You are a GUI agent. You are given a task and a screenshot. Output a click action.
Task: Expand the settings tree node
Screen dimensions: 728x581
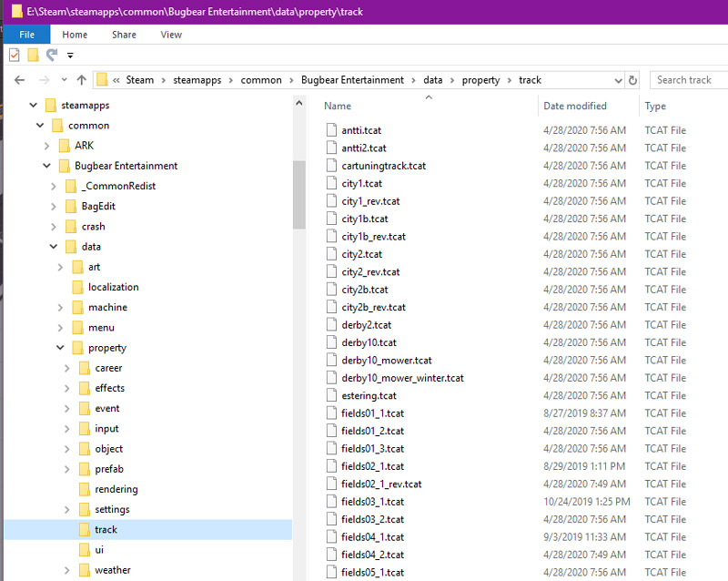66,510
